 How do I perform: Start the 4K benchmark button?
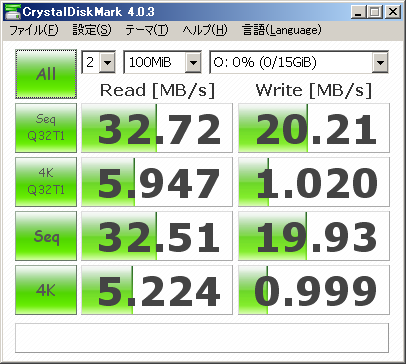pos(46,290)
